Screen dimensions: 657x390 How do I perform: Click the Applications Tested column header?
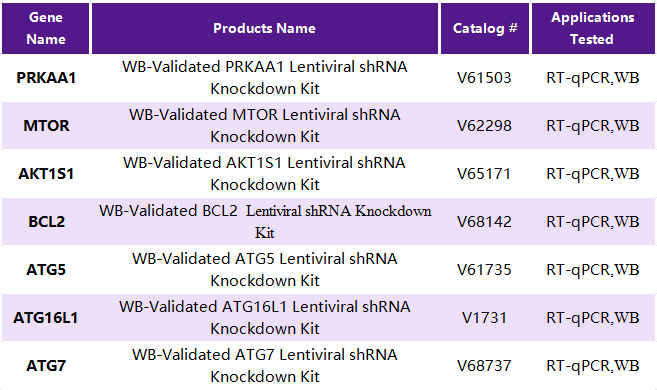(x=593, y=28)
